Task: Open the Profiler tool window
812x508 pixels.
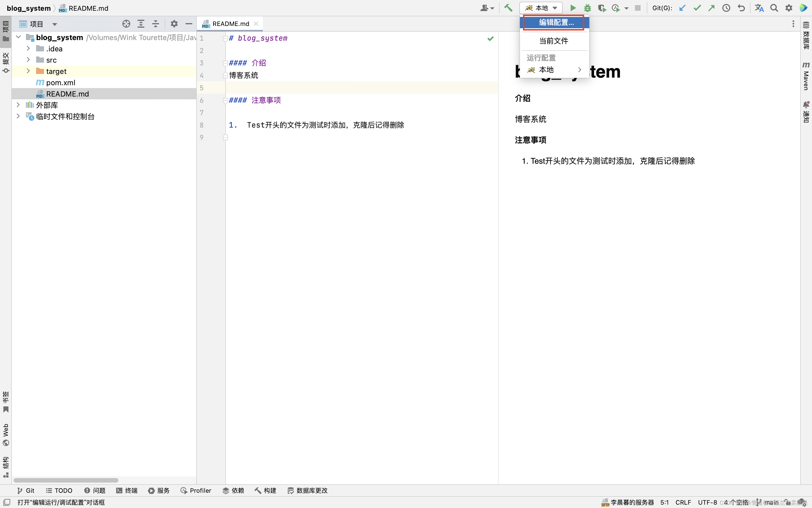Action: click(x=196, y=491)
